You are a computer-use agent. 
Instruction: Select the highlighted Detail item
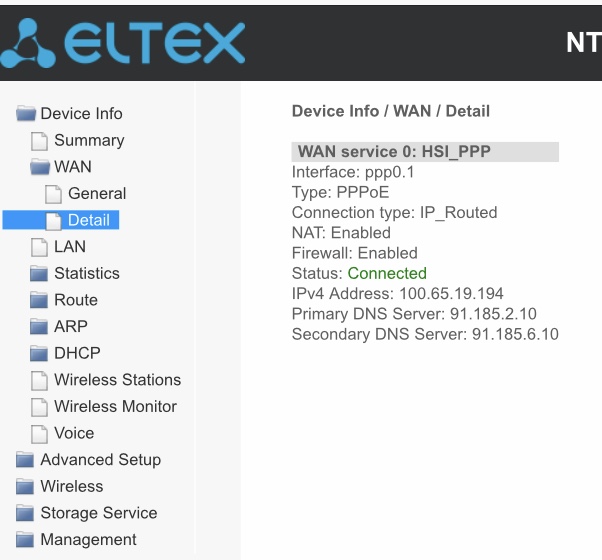tap(61, 220)
